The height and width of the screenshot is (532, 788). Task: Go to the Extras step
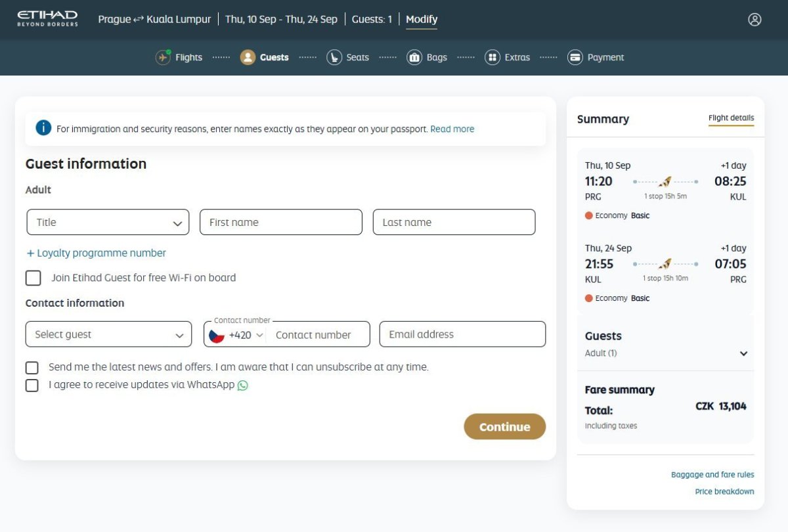[x=508, y=57]
